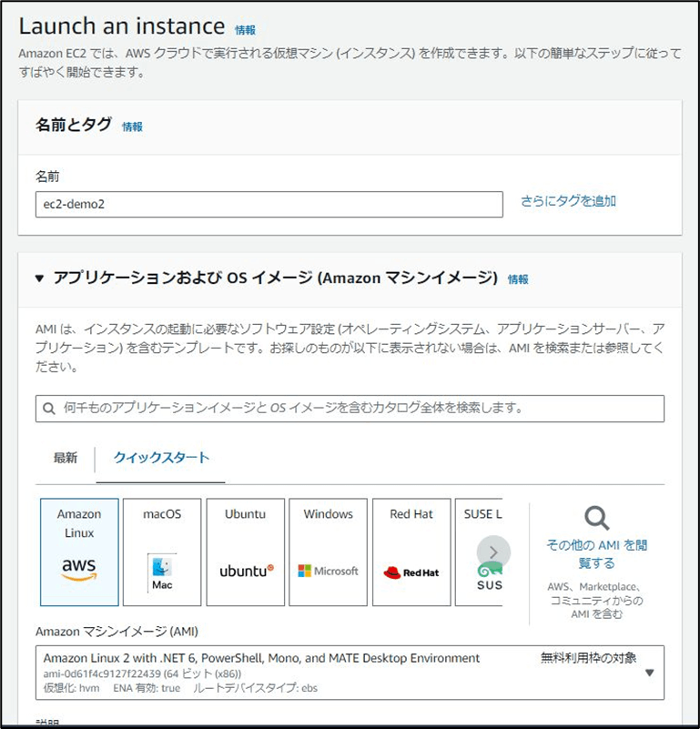Select the Amazon Linux AMI card
700x729 pixels.
tap(79, 552)
